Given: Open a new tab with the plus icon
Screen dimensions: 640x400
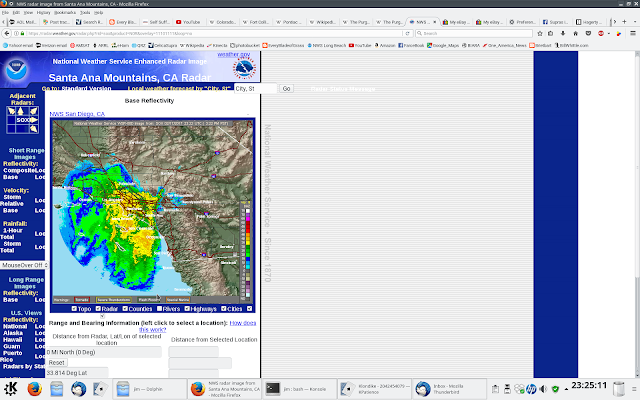Looking at the screenshot, I should pos(624,22).
